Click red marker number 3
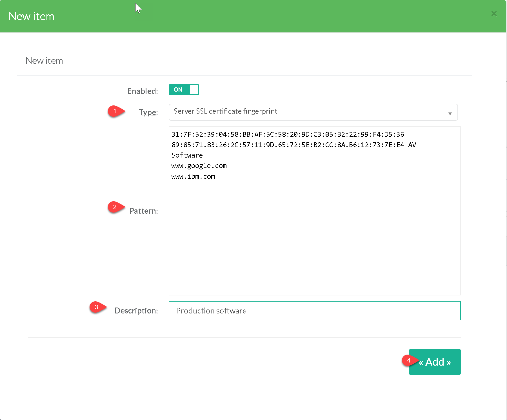This screenshot has height=420, width=507. point(97,307)
